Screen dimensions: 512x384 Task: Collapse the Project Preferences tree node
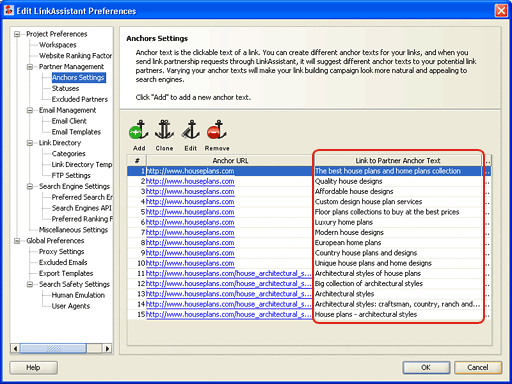pyautogui.click(x=17, y=34)
